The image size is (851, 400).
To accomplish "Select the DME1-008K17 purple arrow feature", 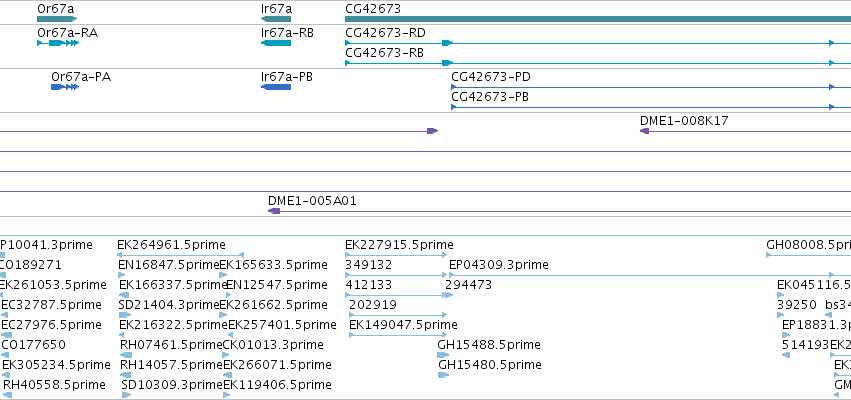I will [x=745, y=131].
